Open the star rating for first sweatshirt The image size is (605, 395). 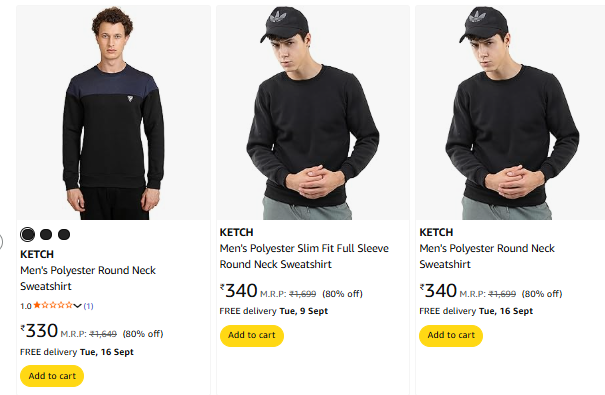point(53,306)
